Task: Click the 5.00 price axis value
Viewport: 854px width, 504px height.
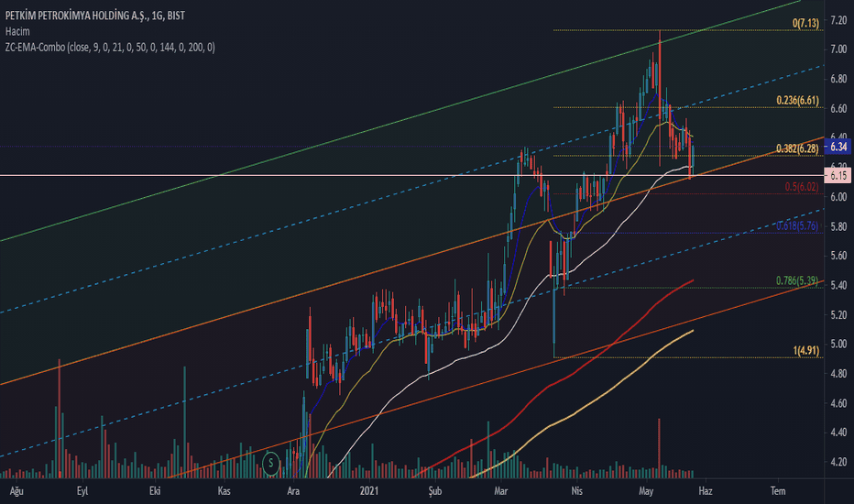Action: point(838,344)
